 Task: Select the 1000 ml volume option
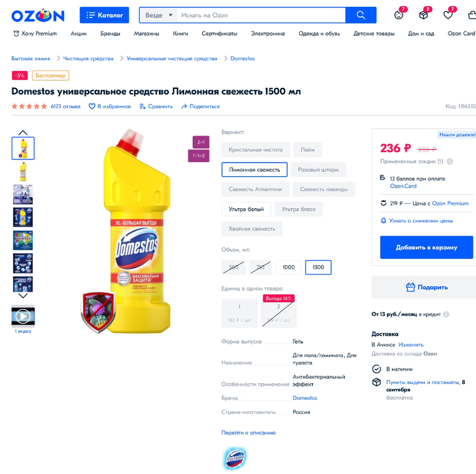[x=289, y=268]
